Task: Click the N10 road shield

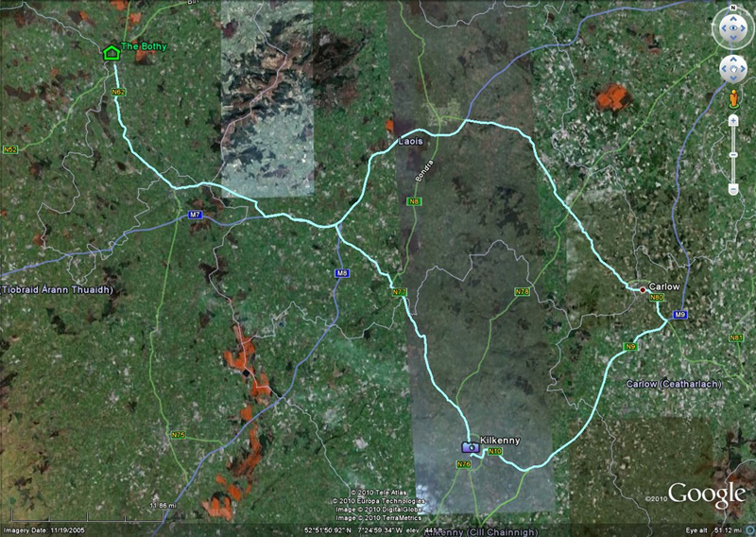Action: click(495, 451)
